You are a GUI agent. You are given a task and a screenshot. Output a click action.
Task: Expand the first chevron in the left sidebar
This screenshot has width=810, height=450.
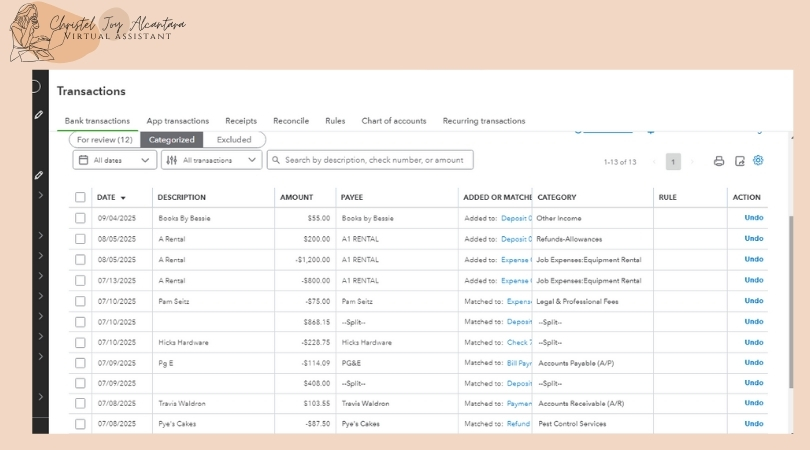point(39,195)
